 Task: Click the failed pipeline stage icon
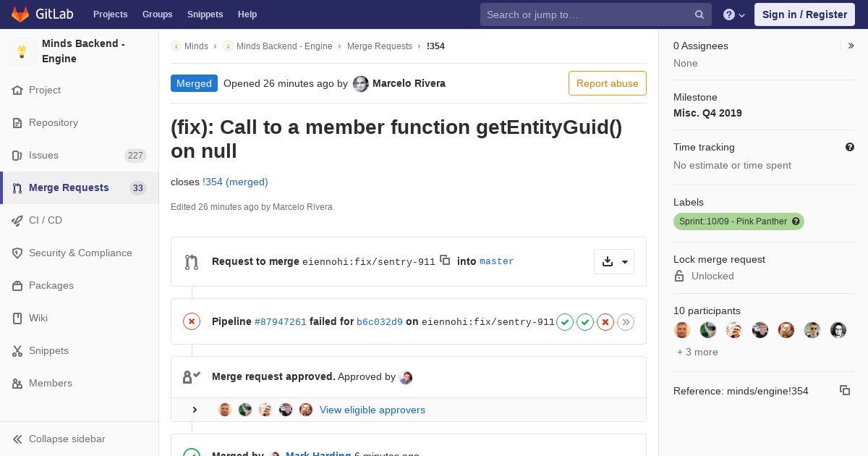605,322
